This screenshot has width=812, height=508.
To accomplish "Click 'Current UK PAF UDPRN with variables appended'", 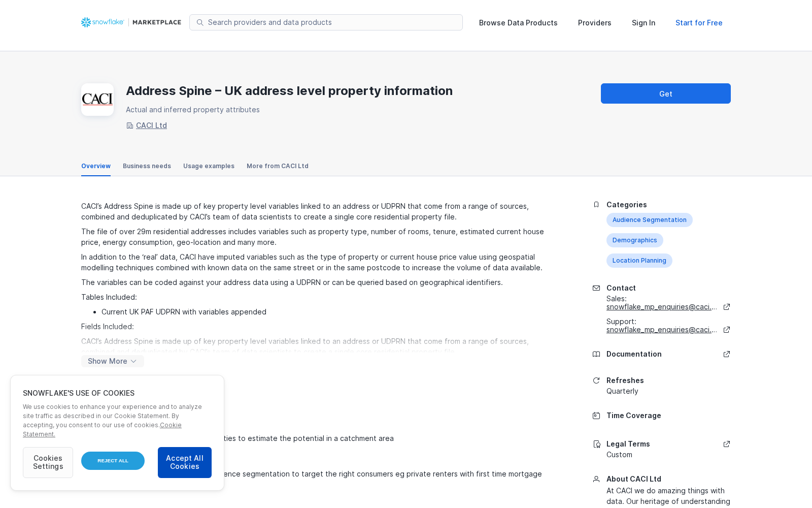I will point(184,312).
